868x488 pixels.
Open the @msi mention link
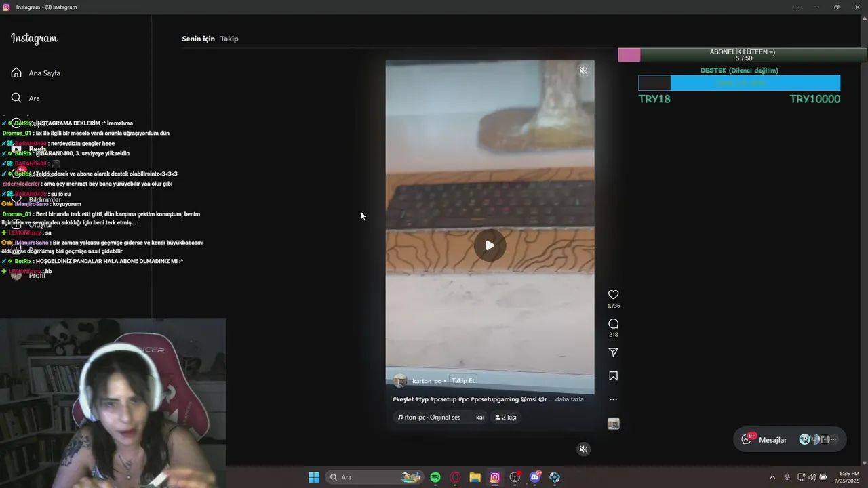(528, 399)
